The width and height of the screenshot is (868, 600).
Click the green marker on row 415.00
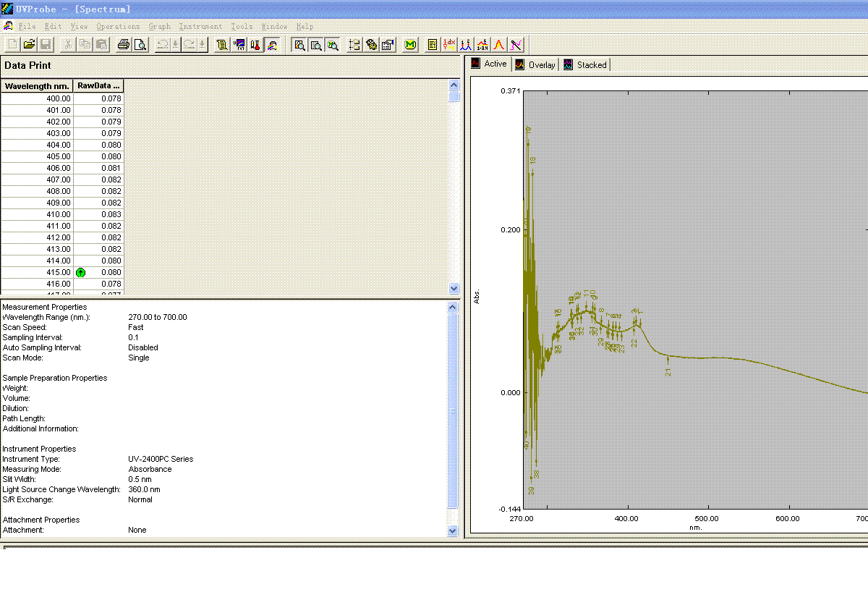coord(80,272)
